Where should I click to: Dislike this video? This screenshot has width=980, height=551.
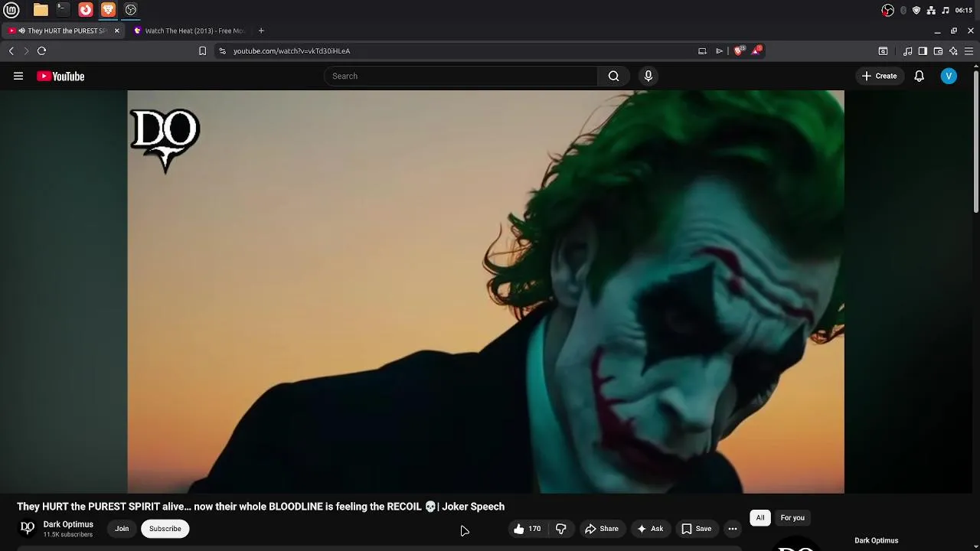point(561,529)
